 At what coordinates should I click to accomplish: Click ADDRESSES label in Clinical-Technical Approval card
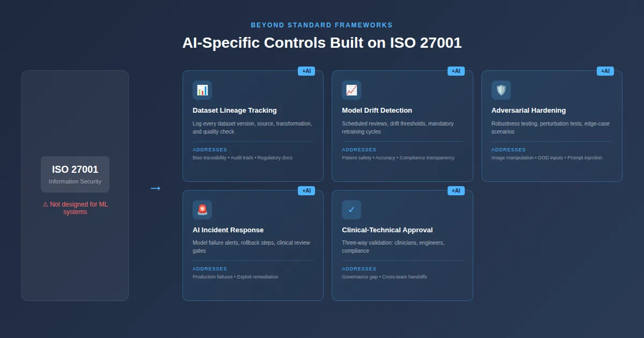[x=359, y=269]
